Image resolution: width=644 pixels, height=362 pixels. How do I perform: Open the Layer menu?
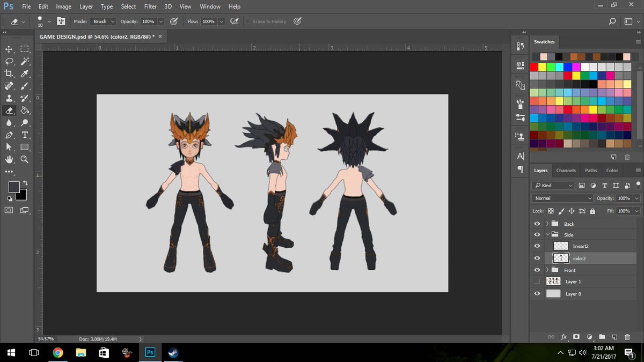pyautogui.click(x=86, y=6)
